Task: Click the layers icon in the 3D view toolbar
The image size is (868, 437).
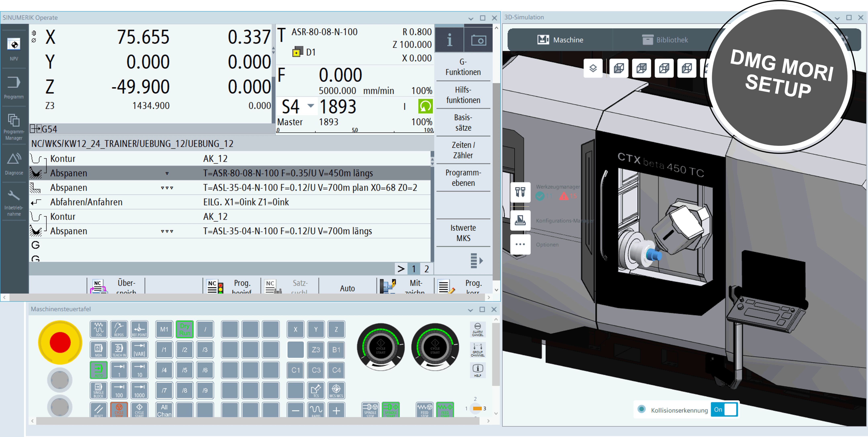Action: [593, 68]
